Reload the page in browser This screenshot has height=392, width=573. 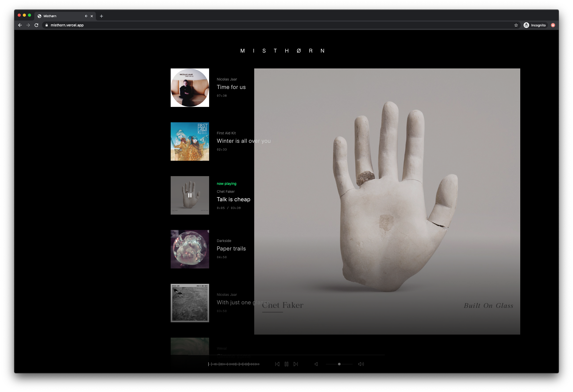click(x=36, y=25)
